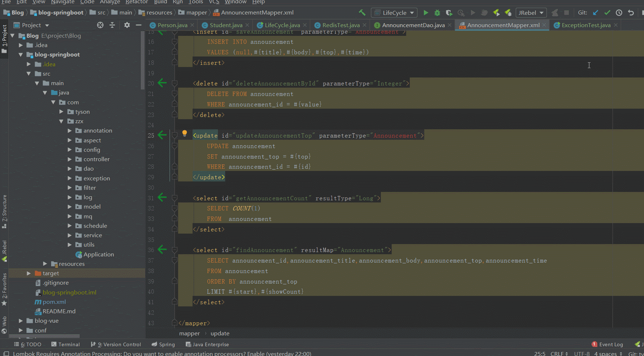Hide the Project panel with minus icon
The height and width of the screenshot is (356, 644).
[138, 25]
